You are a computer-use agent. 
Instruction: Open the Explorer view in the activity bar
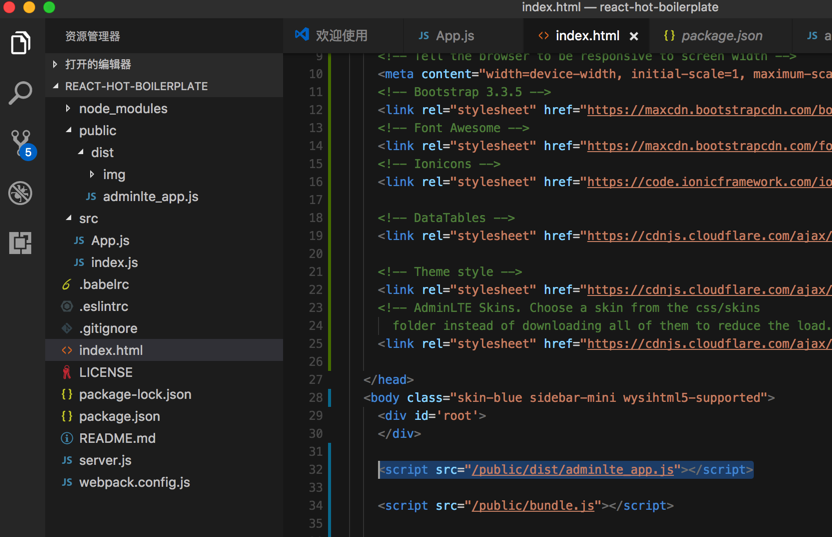[x=20, y=43]
